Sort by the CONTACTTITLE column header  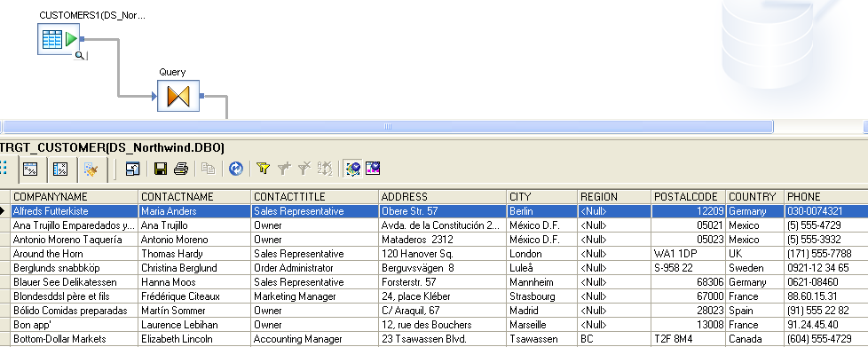click(315, 197)
